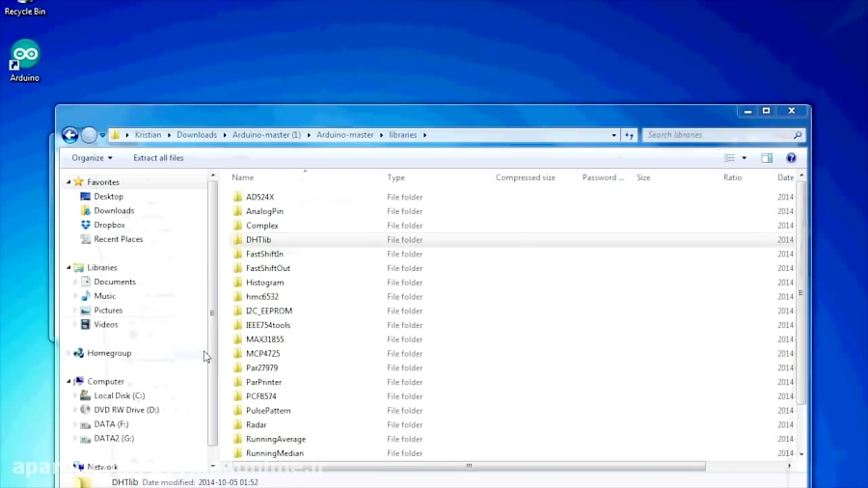Open view options dropdown arrow
The width and height of the screenshot is (868, 488).
[x=744, y=158]
